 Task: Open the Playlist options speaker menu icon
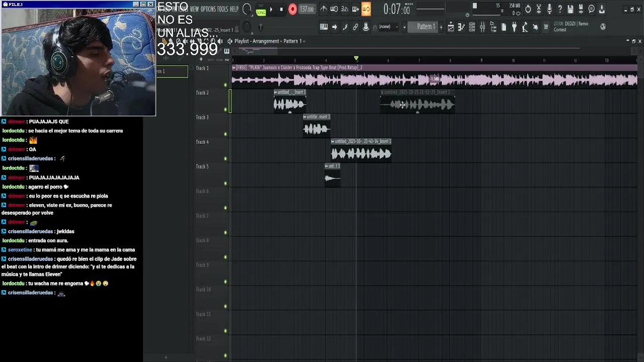pyautogui.click(x=230, y=41)
